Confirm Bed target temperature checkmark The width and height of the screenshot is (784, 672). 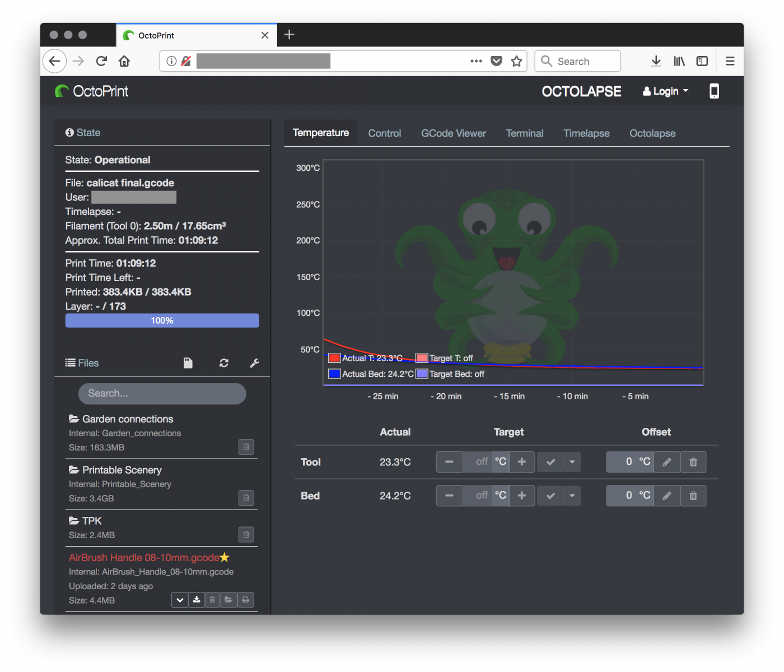550,496
